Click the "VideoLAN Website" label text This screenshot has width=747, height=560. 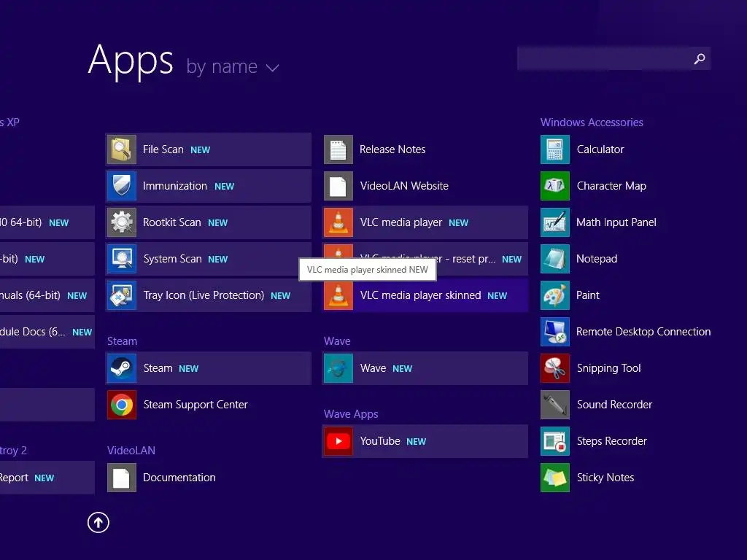click(x=404, y=186)
